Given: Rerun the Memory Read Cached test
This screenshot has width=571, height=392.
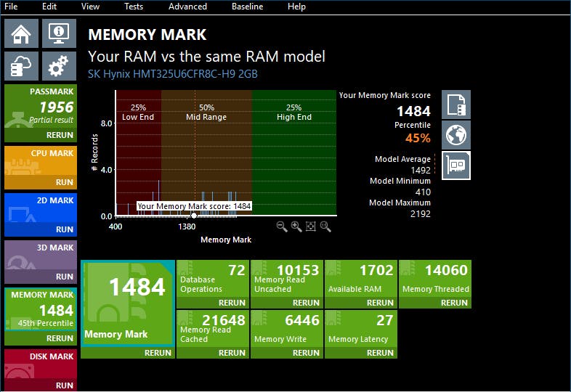Looking at the screenshot, I should pos(232,353).
